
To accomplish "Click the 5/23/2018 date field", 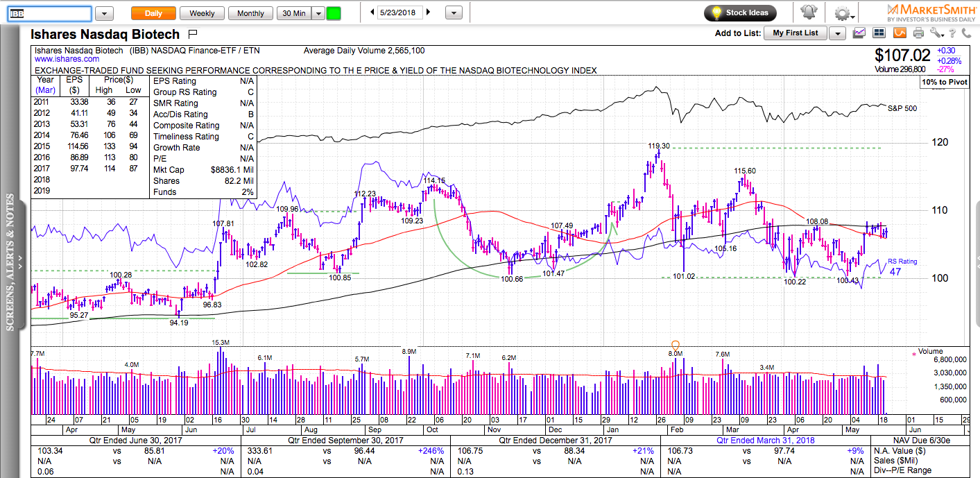I will (x=400, y=12).
